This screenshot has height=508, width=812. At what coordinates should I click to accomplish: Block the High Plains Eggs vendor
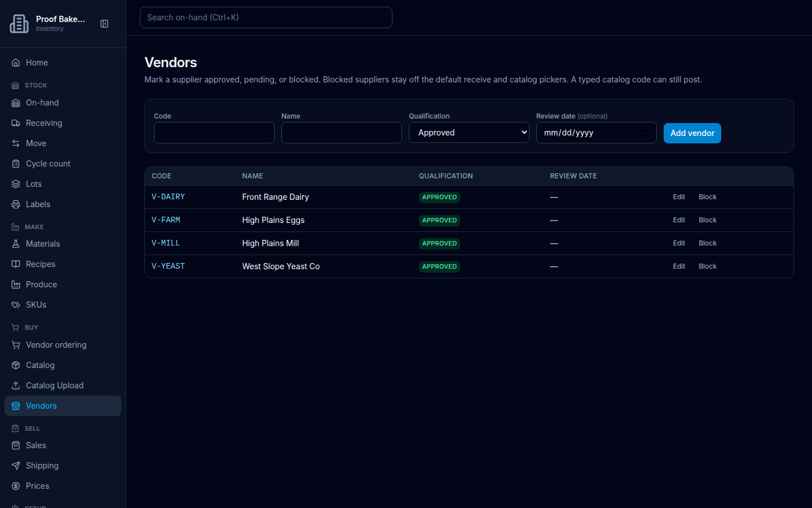[x=708, y=220]
